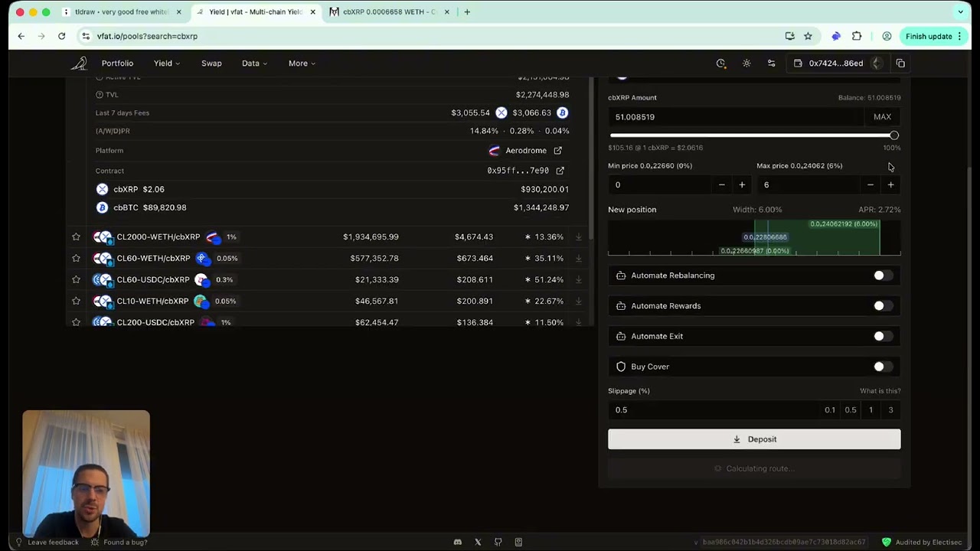Click the vfat bird logo icon
This screenshot has height=551, width=980.
(x=79, y=64)
